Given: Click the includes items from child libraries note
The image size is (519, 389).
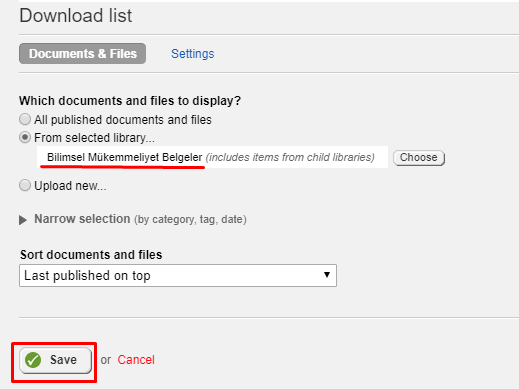Looking at the screenshot, I should click(290, 157).
